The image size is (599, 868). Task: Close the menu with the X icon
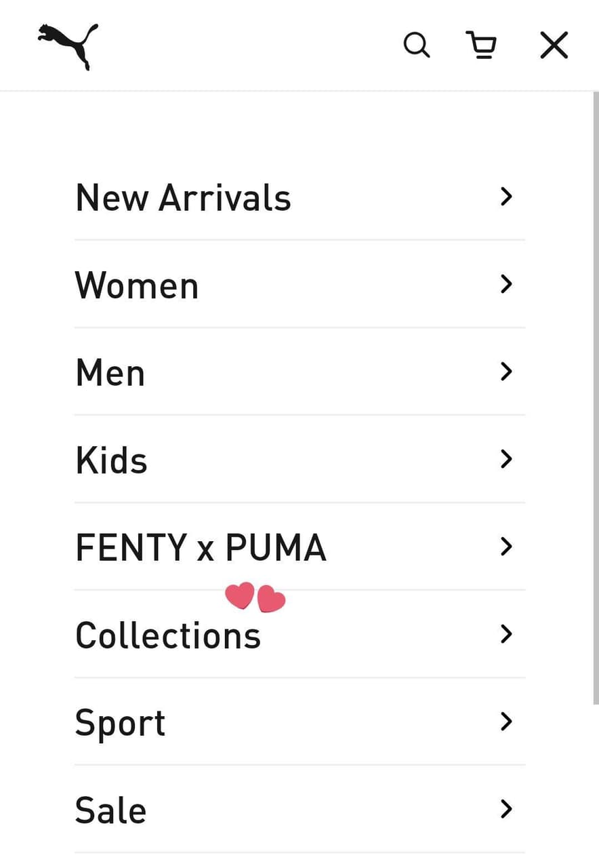coord(553,44)
